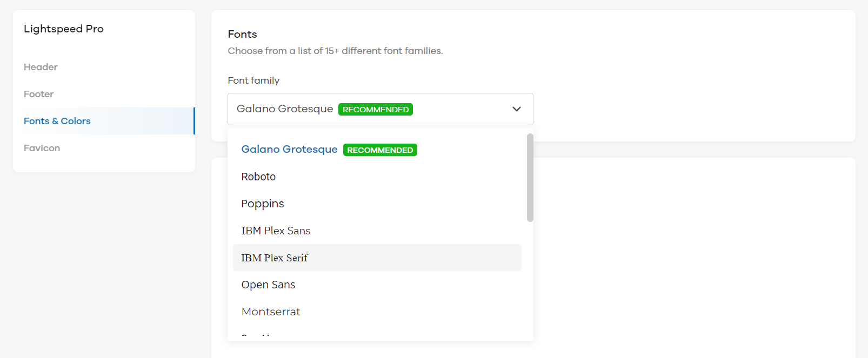Screen dimensions: 868x358
Task: Pick Montserrat from the font list
Action: pyautogui.click(x=377, y=312)
